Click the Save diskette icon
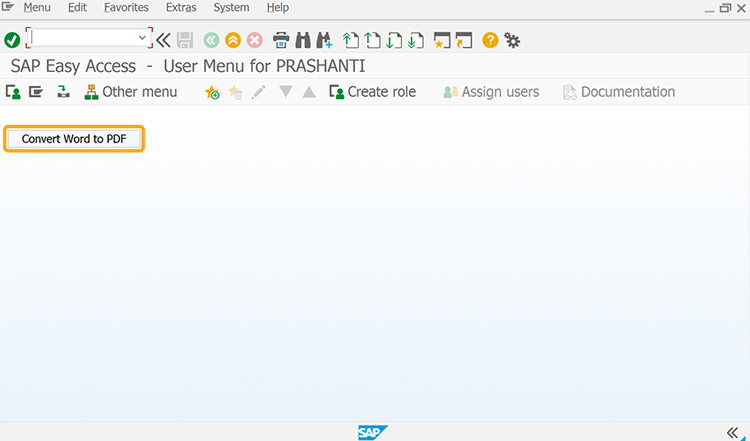Viewport: 750px width, 441px height. pos(185,40)
